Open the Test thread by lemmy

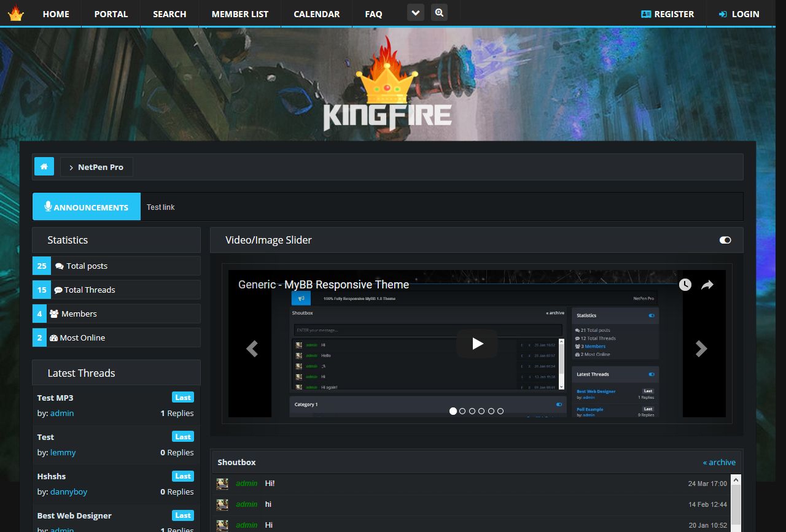[45, 437]
